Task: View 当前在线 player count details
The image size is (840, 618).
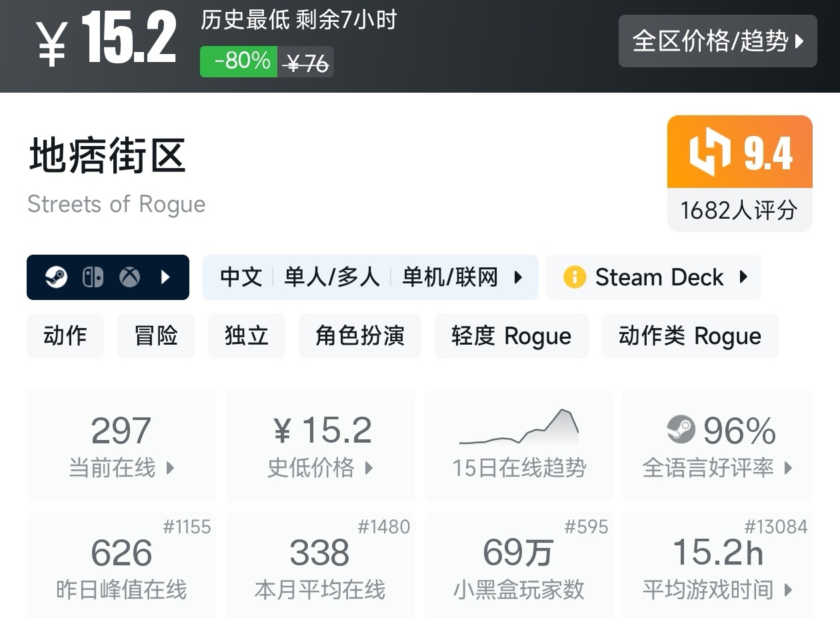Action: click(121, 445)
